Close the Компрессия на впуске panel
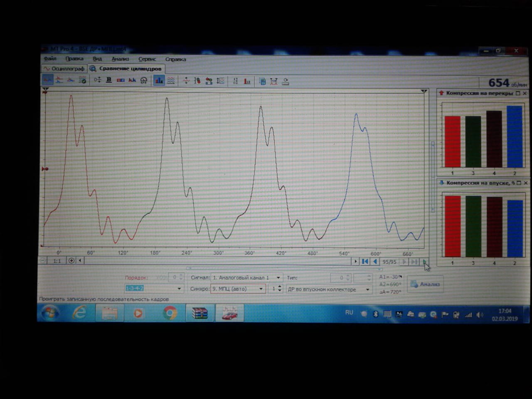 click(x=526, y=183)
